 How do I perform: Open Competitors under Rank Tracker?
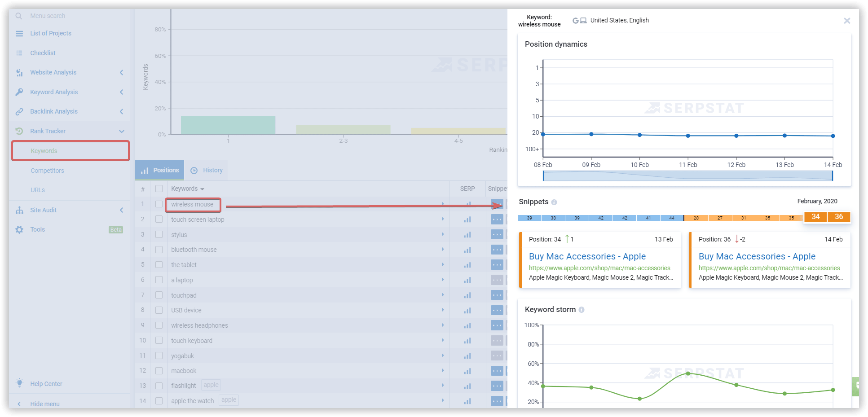[x=47, y=171]
